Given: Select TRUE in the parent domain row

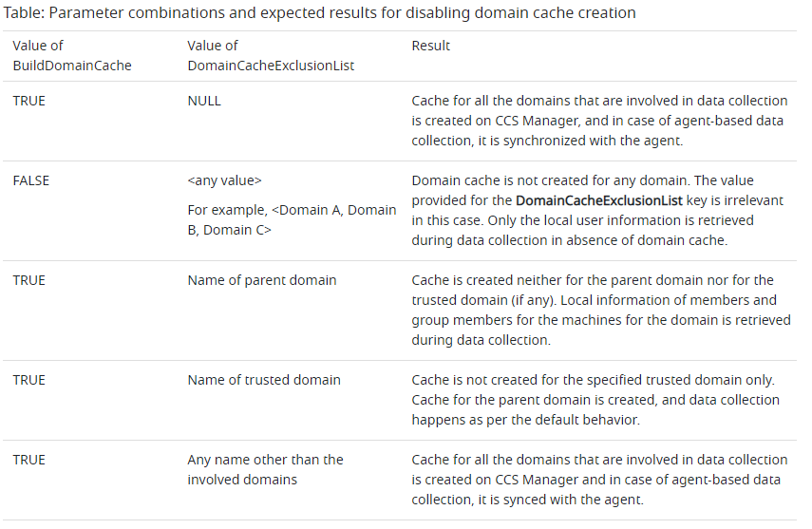Looking at the screenshot, I should [28, 280].
